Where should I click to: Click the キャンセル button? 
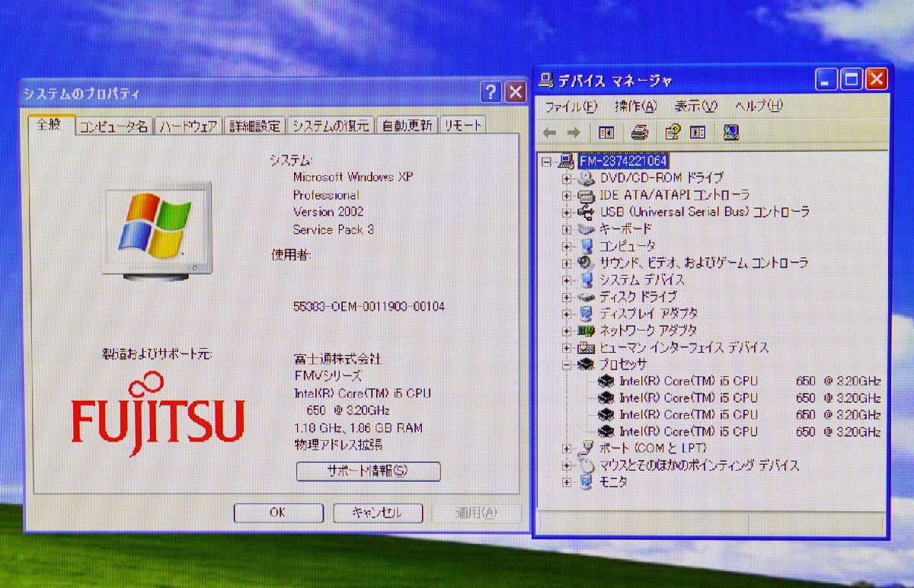coord(377,513)
